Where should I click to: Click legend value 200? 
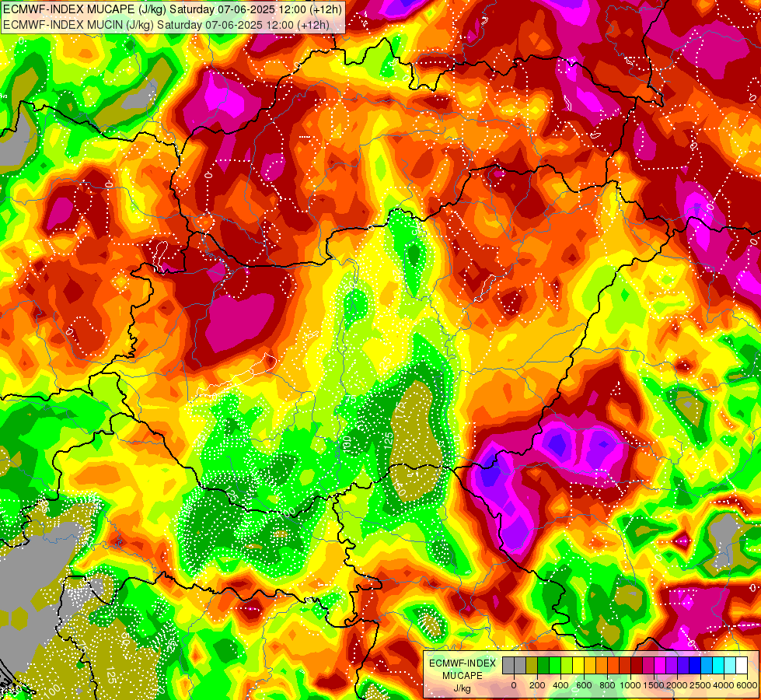pos(537,685)
